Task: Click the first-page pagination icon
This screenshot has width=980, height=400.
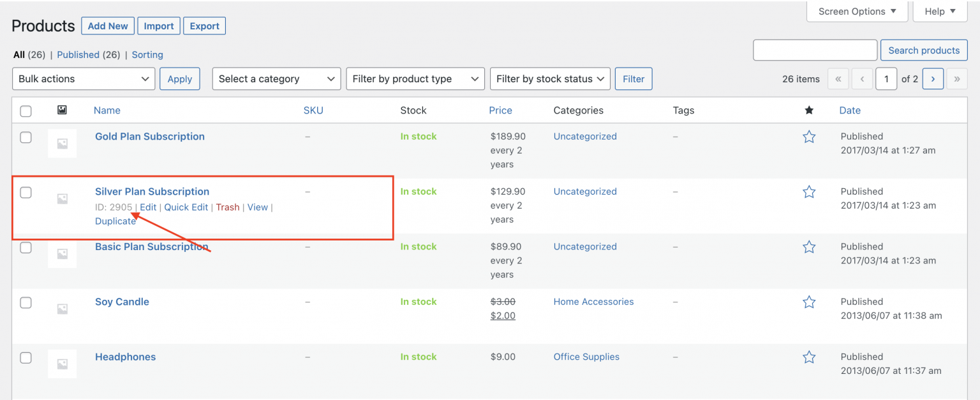Action: [x=838, y=78]
